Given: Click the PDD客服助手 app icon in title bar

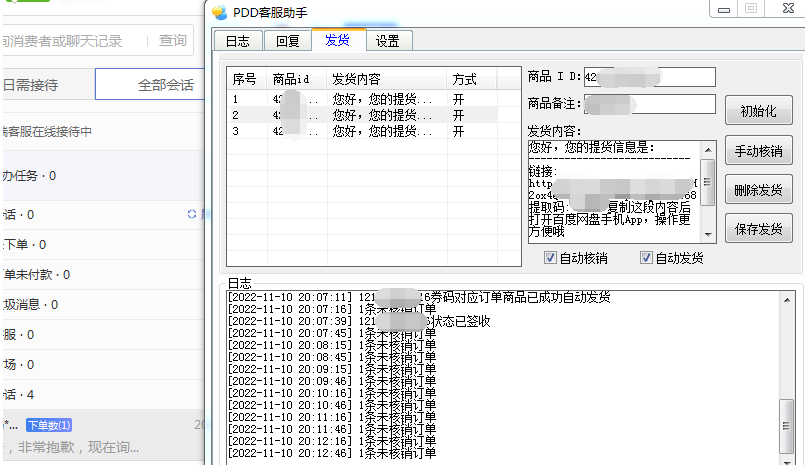Looking at the screenshot, I should 219,11.
